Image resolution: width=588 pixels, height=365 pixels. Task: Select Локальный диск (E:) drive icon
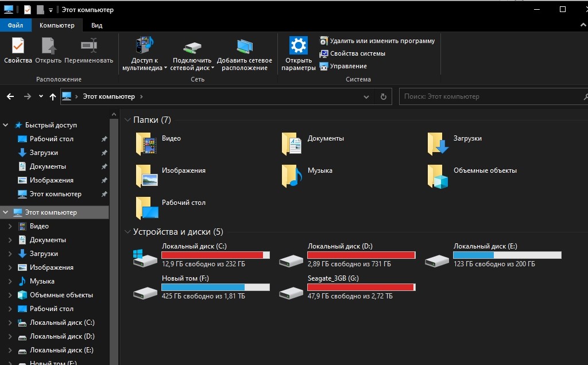coord(437,261)
